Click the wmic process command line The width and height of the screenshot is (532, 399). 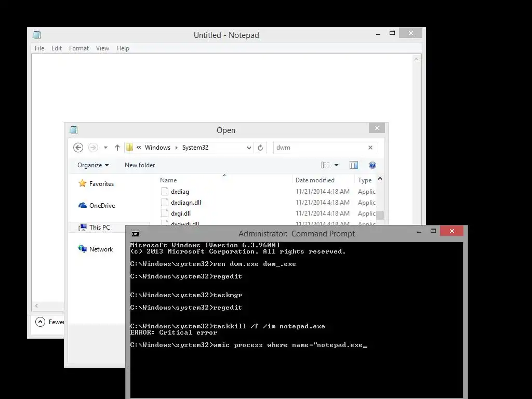tap(249, 345)
